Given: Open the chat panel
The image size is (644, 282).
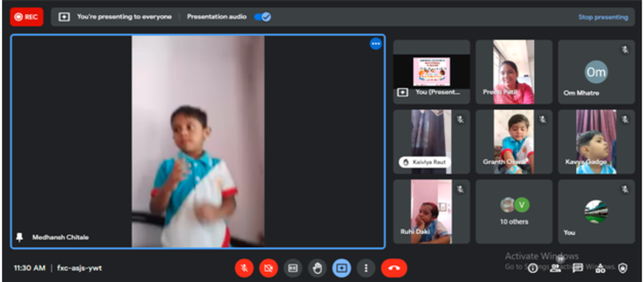Looking at the screenshot, I should point(578,268).
